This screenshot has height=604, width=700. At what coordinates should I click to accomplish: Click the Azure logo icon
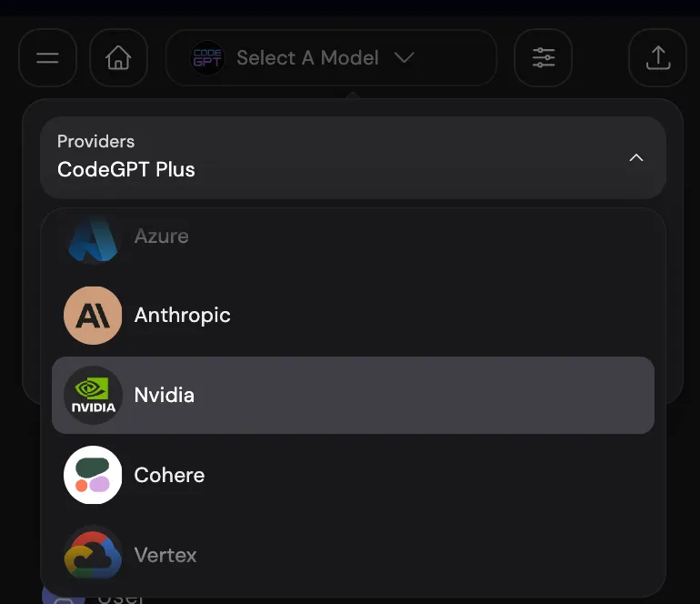coord(93,238)
